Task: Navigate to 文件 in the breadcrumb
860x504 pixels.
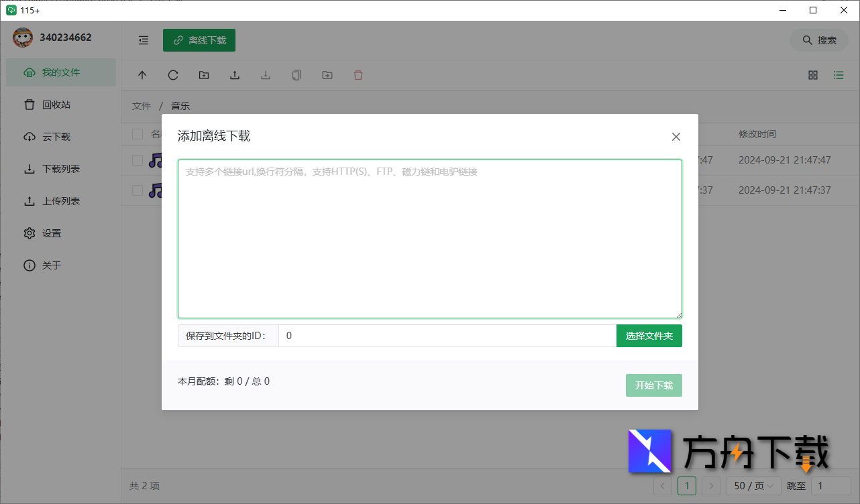Action: [x=142, y=105]
